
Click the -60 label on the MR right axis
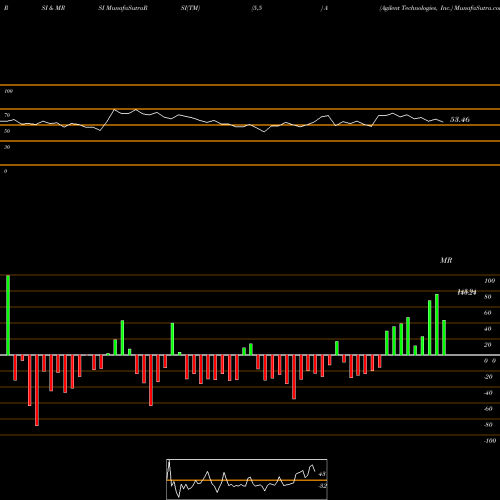coord(488,409)
